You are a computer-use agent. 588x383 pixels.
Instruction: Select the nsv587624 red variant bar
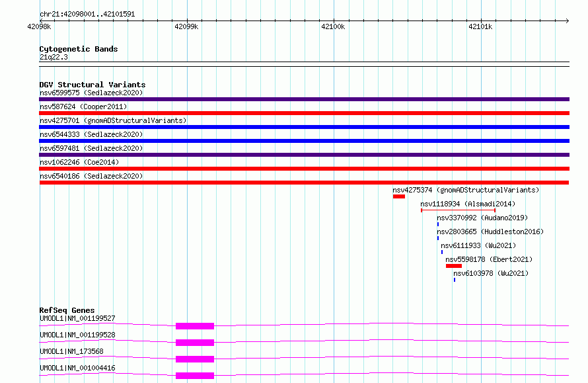304,113
